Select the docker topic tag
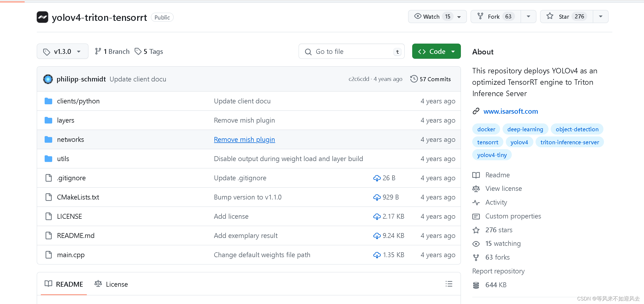This screenshot has width=644, height=304. pos(486,129)
